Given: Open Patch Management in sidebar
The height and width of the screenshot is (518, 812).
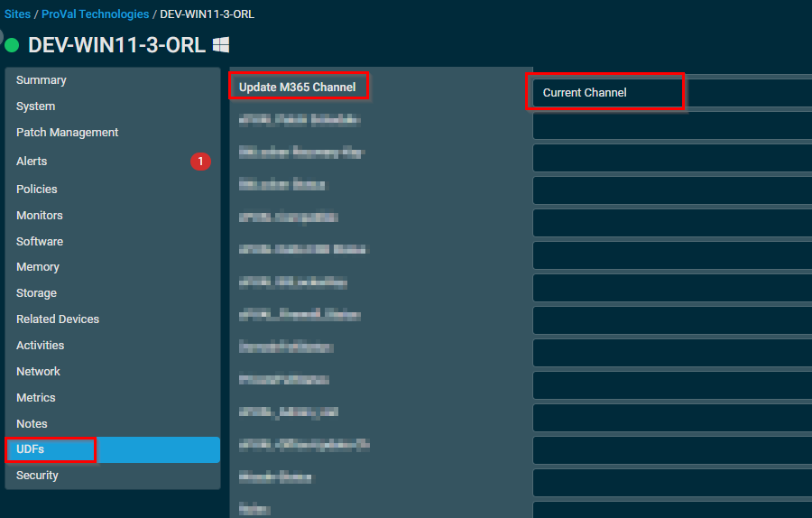Looking at the screenshot, I should (68, 133).
